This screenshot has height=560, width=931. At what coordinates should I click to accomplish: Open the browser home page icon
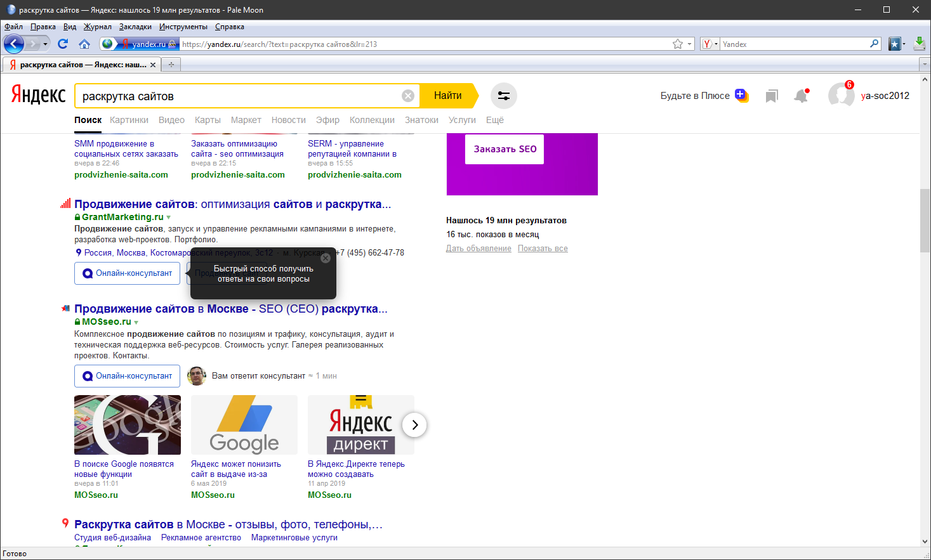click(x=84, y=44)
